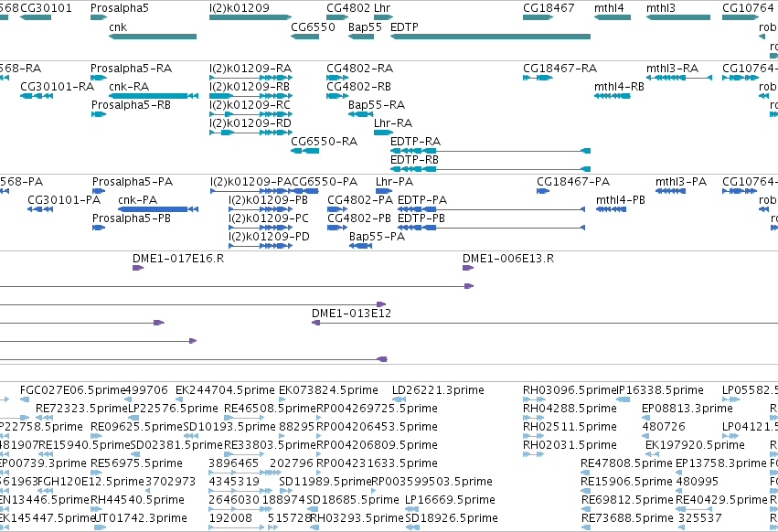778x532 pixels.
Task: Open the l(2)k01209 gene feature label
Action: [240, 8]
